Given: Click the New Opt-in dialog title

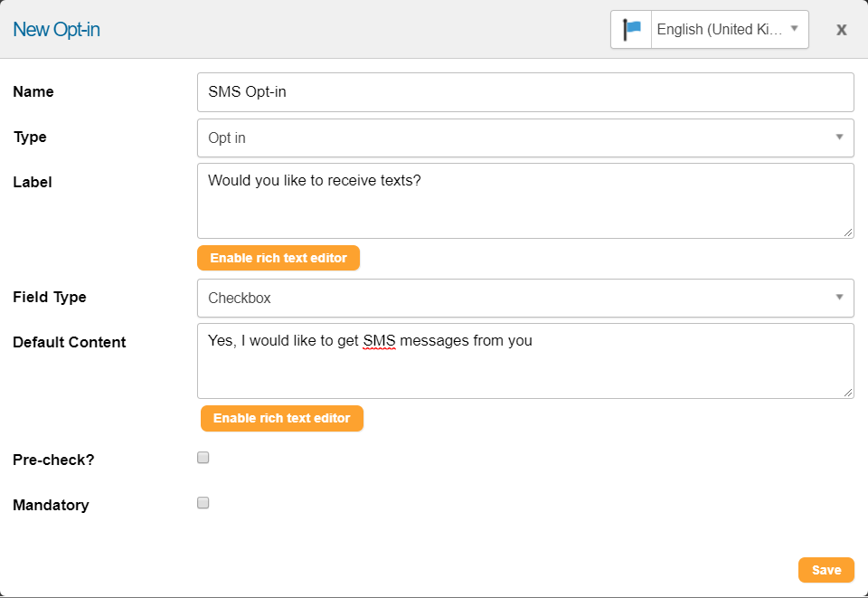Looking at the screenshot, I should [x=56, y=29].
